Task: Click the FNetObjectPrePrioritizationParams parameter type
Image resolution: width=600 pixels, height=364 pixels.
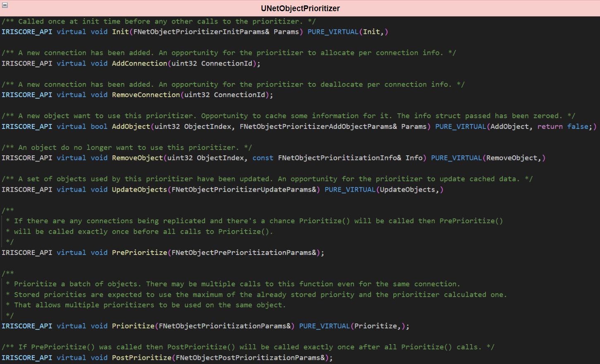Action: coord(244,252)
